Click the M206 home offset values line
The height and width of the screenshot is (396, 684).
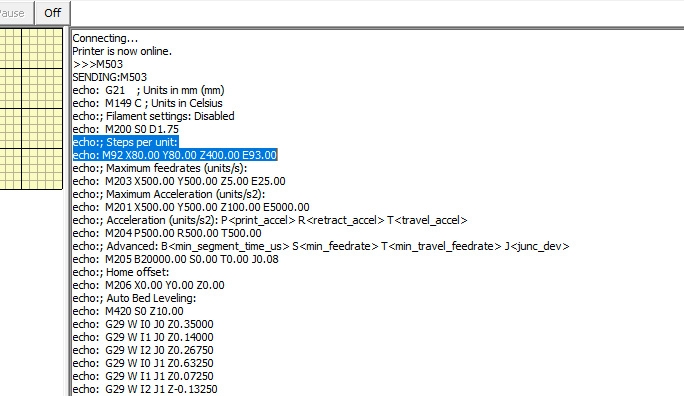(x=148, y=285)
